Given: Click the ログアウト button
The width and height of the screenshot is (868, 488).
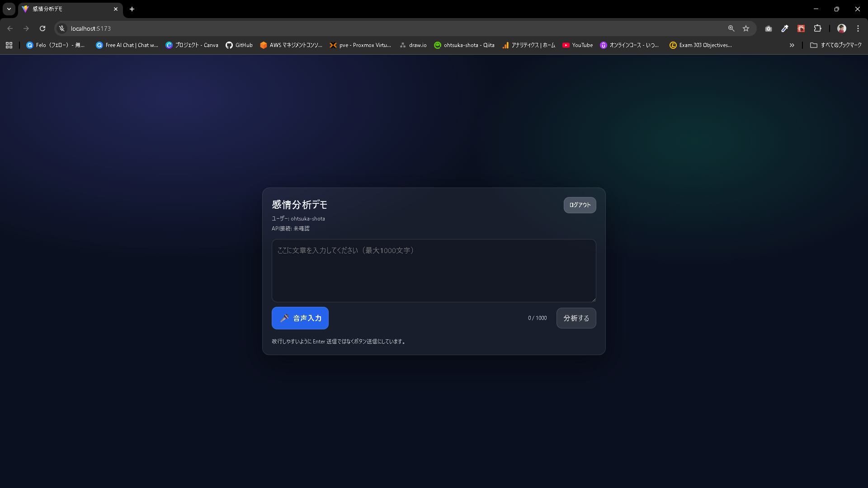Looking at the screenshot, I should [580, 205].
